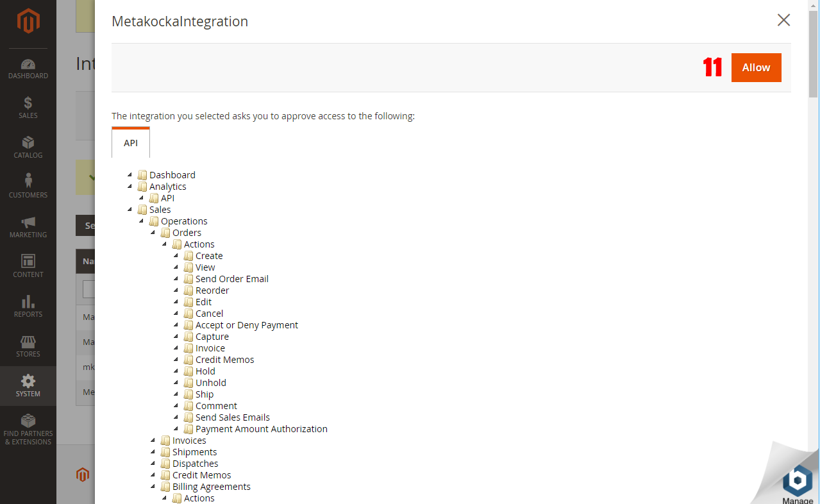The width and height of the screenshot is (820, 504).
Task: Collapse the Dashboard tree node arrow
Action: point(130,174)
